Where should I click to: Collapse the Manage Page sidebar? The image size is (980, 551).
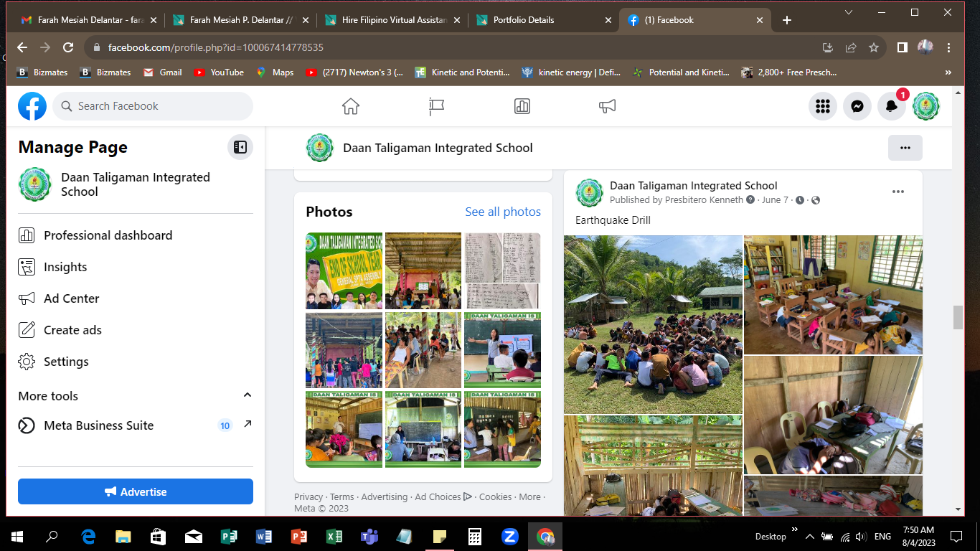240,147
